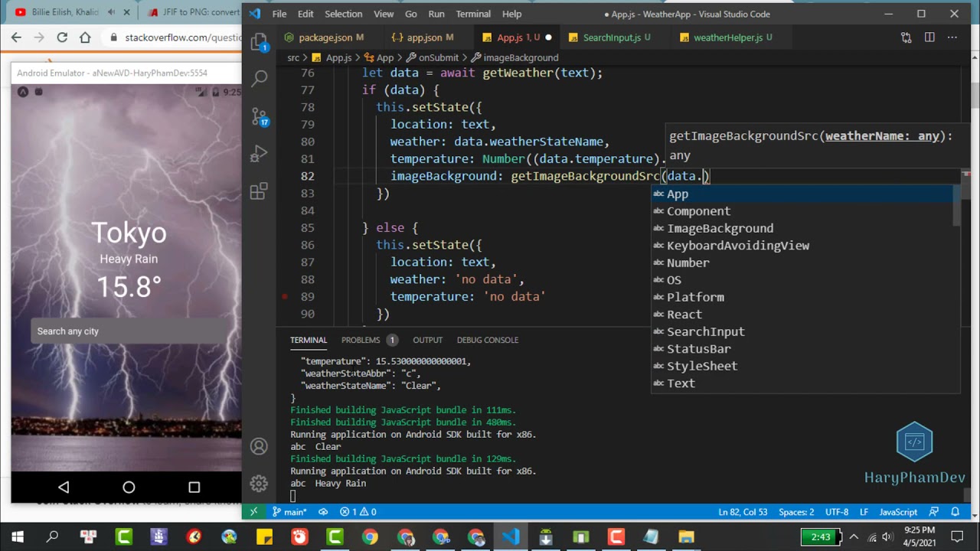Open the File menu
Image resolution: width=980 pixels, height=551 pixels.
coord(279,14)
